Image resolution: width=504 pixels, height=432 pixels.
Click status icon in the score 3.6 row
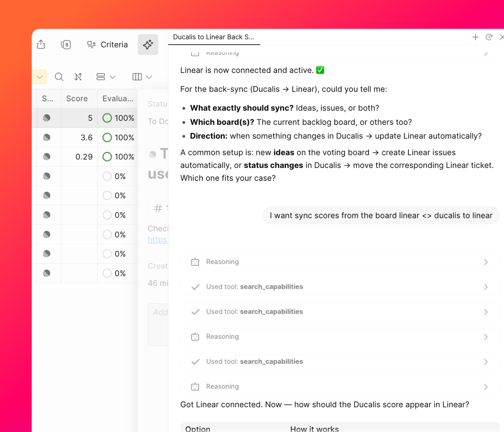pyautogui.click(x=47, y=137)
